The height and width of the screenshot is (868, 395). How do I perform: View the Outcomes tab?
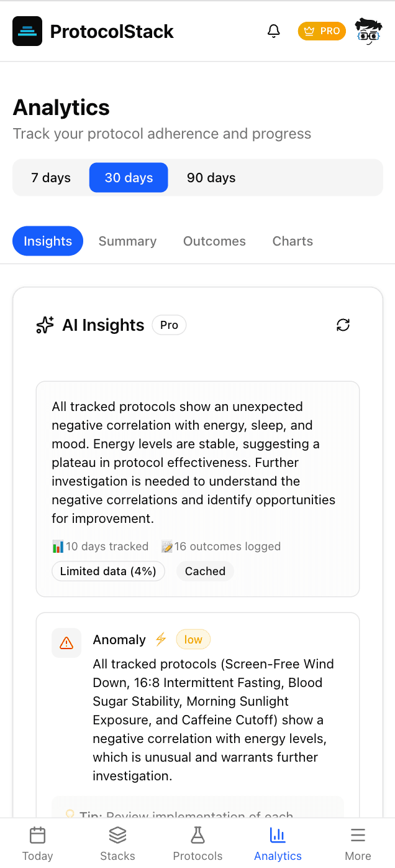214,241
